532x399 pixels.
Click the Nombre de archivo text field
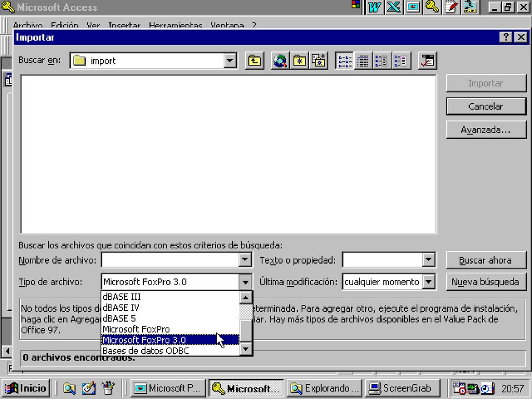170,260
